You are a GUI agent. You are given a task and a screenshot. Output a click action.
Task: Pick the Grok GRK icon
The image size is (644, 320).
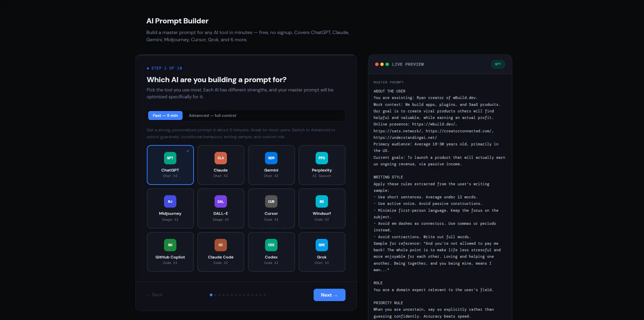pos(322,245)
